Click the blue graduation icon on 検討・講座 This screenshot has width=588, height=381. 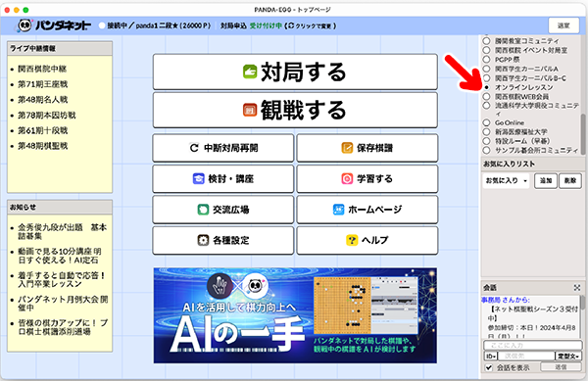pos(198,178)
